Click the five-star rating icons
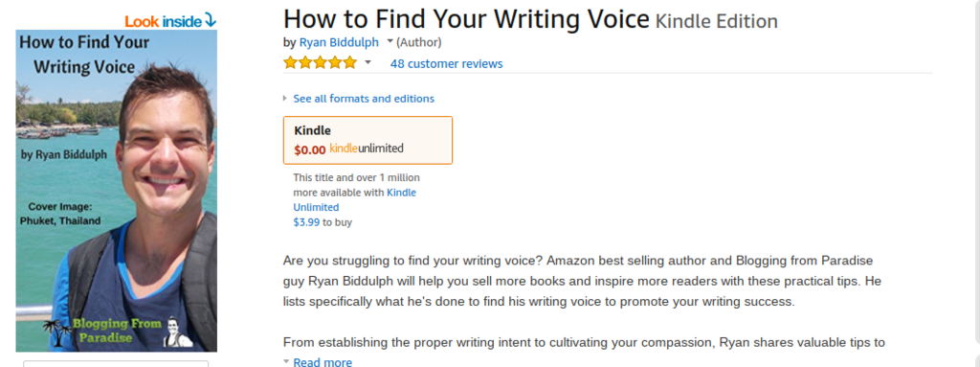Screen dimensions: 980x367 point(320,62)
